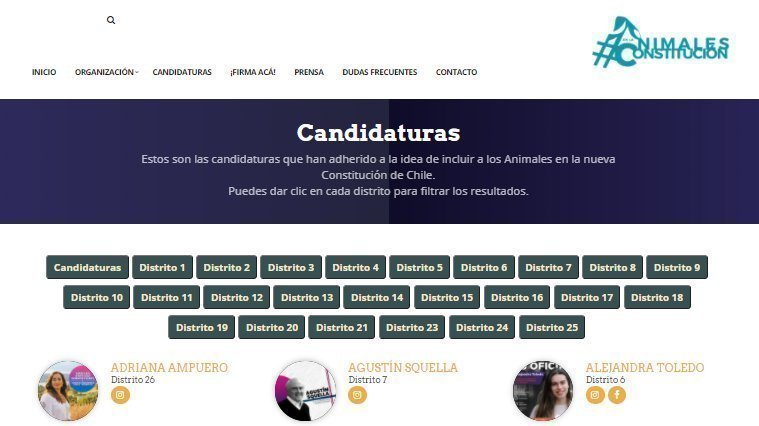Click Adriana Ampuero's profile photo
Screen dimensions: 759x426
coord(68,391)
